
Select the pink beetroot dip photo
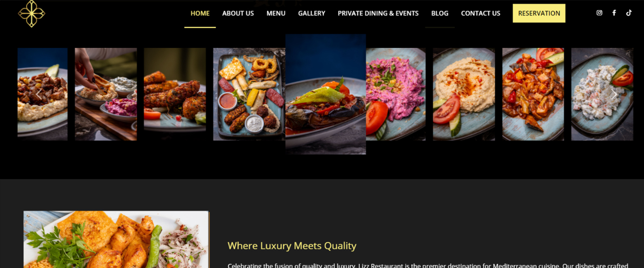click(396, 94)
